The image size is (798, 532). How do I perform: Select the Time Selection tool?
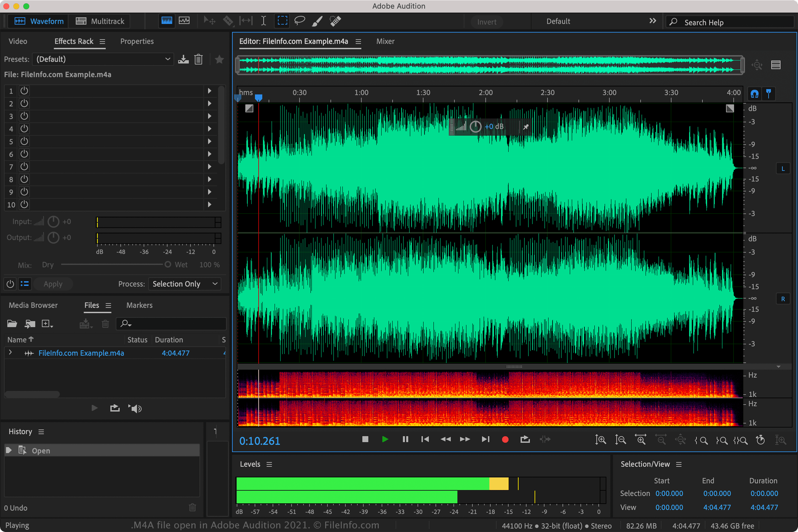click(261, 21)
